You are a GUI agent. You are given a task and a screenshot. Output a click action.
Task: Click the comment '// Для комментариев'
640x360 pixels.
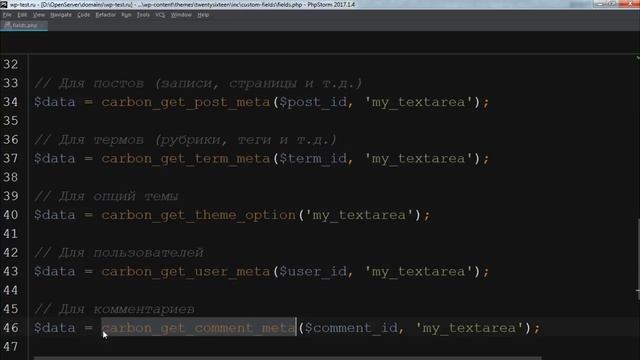click(115, 309)
